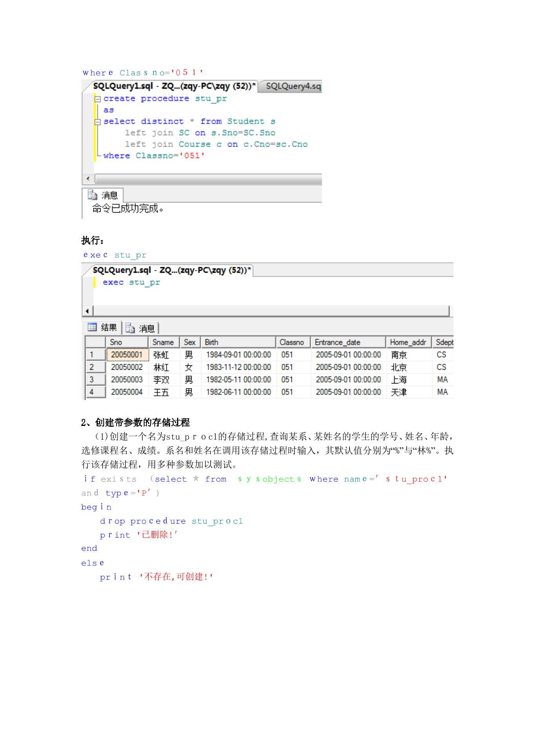Collapse the select distinct code block
This screenshot has height=756, width=534.
[98, 122]
